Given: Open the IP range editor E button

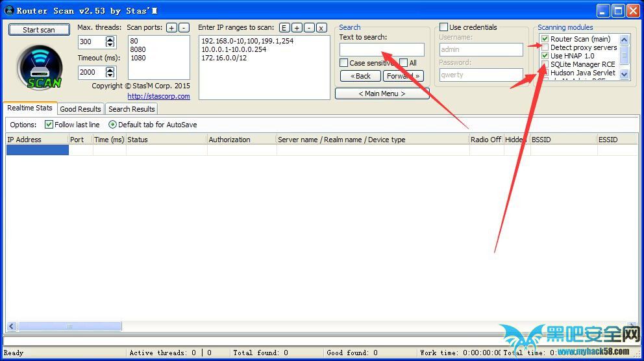Looking at the screenshot, I should [x=284, y=27].
